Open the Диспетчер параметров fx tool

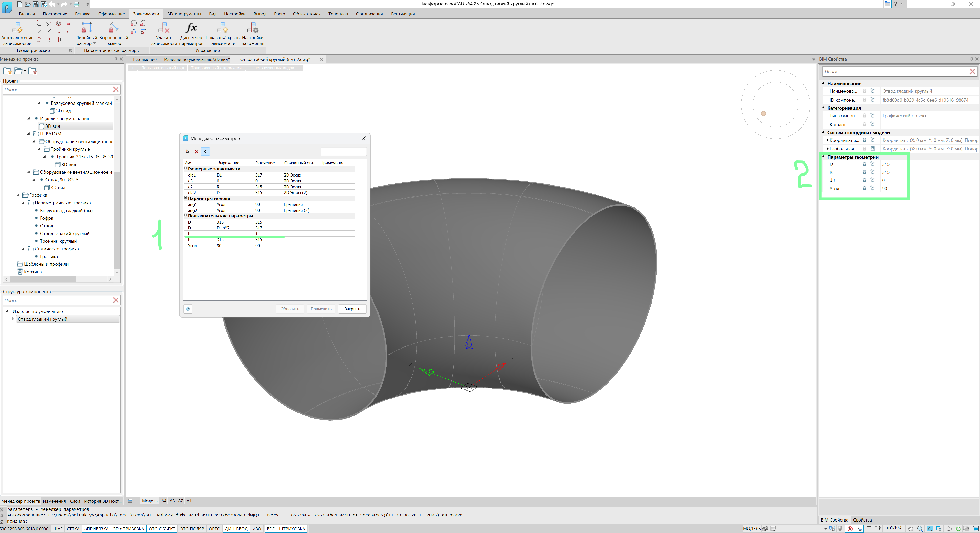pos(191,29)
